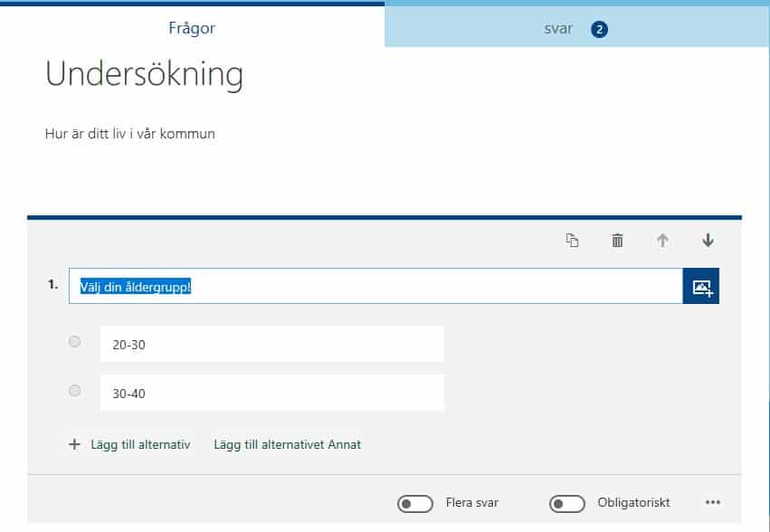Select the radio button for 30-40
770x532 pixels.
(75, 391)
